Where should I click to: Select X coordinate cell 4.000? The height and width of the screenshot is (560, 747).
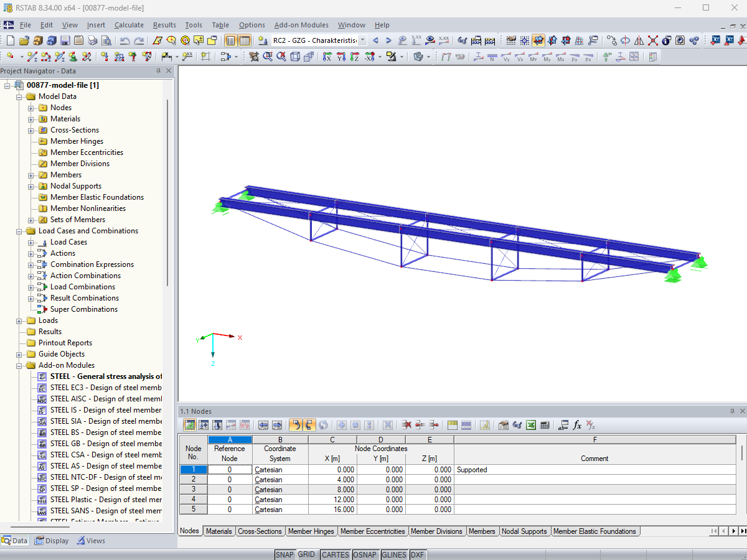[332, 480]
